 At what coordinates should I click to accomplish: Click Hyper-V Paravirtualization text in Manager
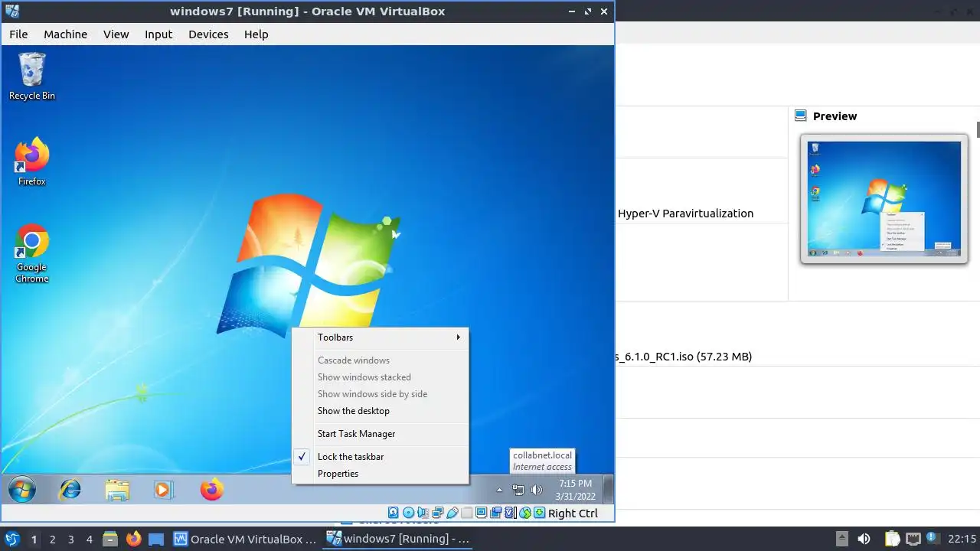(685, 214)
